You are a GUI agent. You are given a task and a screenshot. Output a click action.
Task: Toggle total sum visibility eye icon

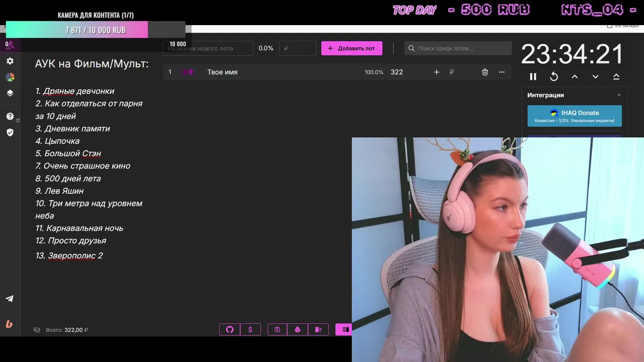[x=37, y=330]
